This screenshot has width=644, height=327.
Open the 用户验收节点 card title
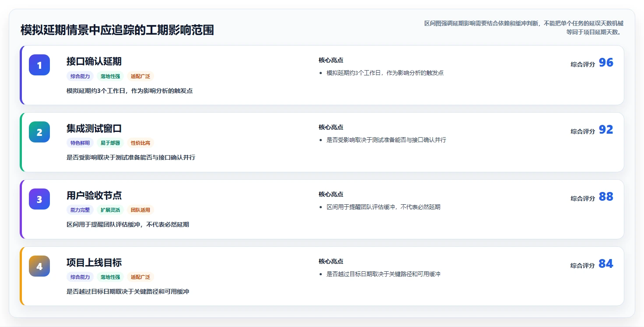(94, 195)
